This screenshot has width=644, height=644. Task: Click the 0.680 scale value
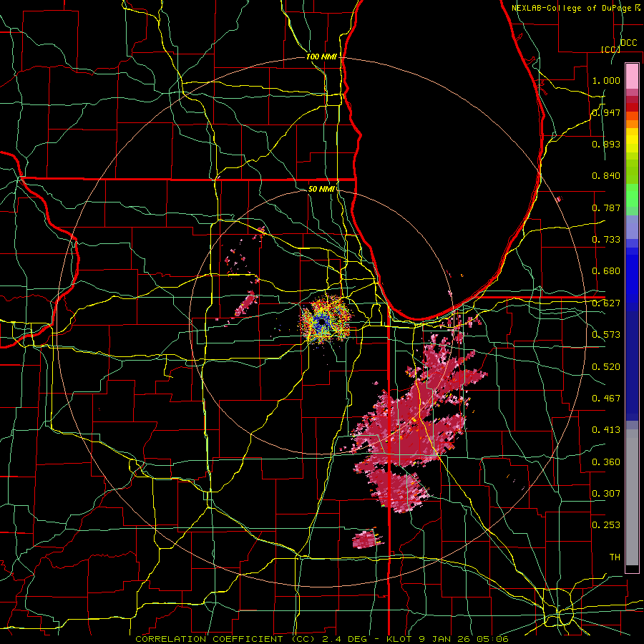point(606,271)
